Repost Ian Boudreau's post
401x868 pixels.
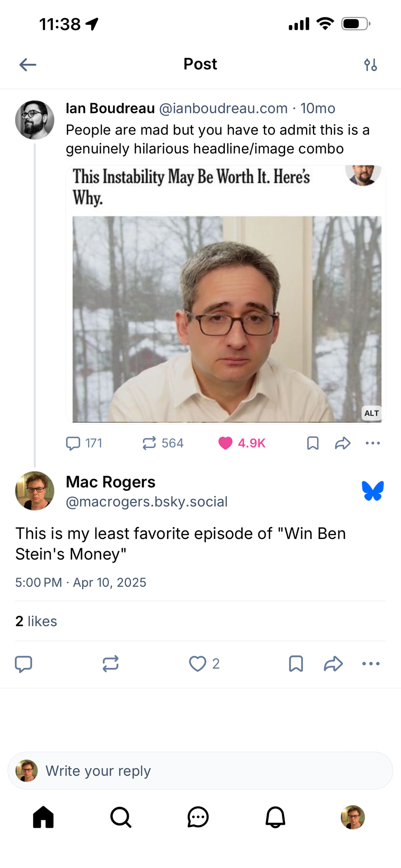(149, 443)
